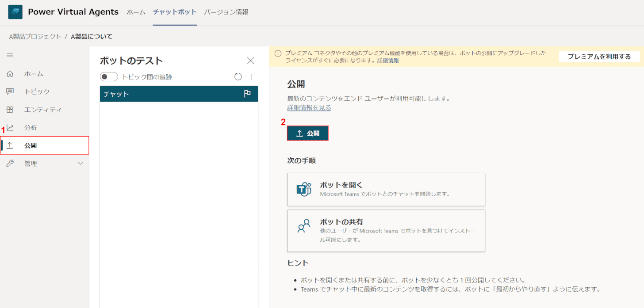Switch to the チャットボット tab
The image size is (644, 308).
coord(175,12)
